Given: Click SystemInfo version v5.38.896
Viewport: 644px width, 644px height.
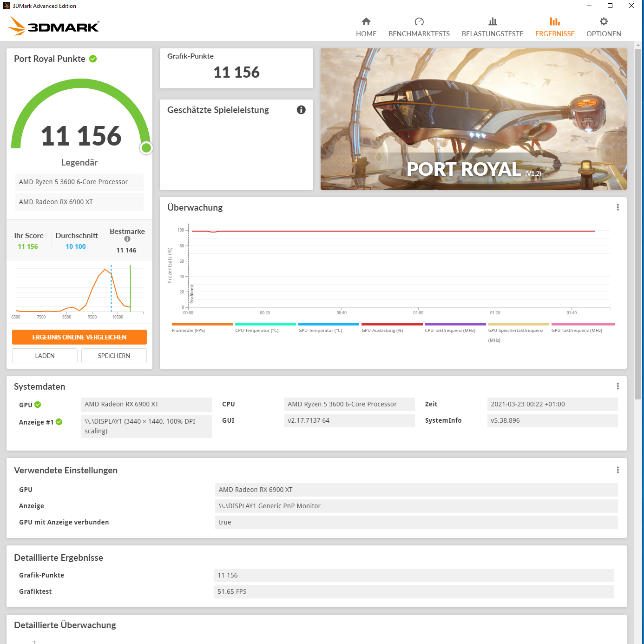Looking at the screenshot, I should point(552,420).
